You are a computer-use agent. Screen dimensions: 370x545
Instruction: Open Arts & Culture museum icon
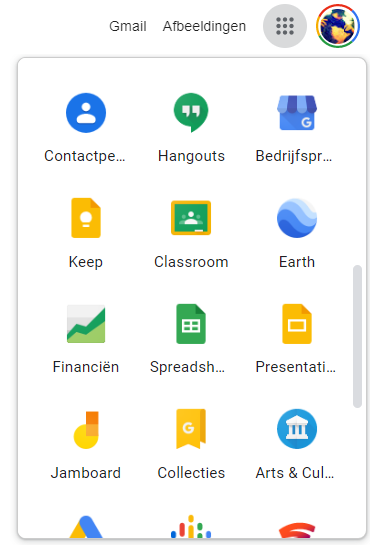[x=297, y=429]
